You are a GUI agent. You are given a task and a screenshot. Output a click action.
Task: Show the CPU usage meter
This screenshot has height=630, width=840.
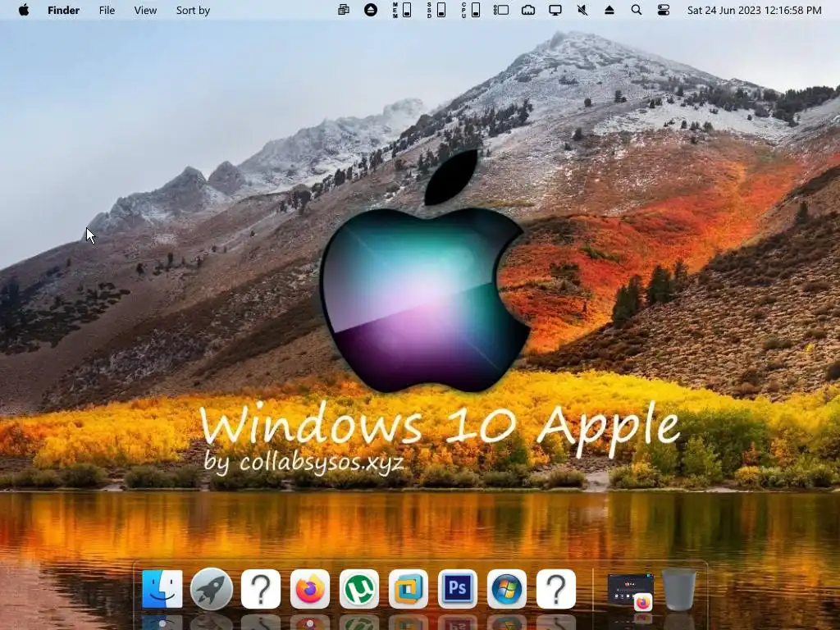[x=470, y=10]
